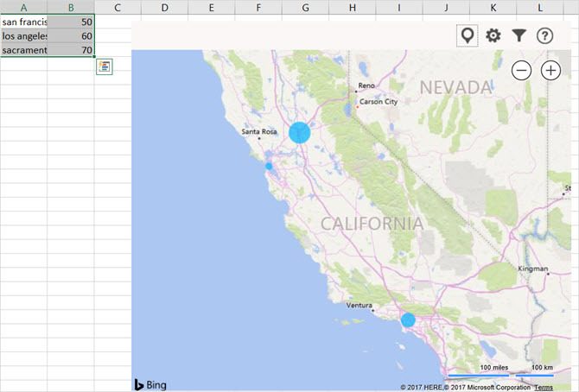Click the cell containing san francisco
This screenshot has height=392, width=579.
tap(23, 22)
